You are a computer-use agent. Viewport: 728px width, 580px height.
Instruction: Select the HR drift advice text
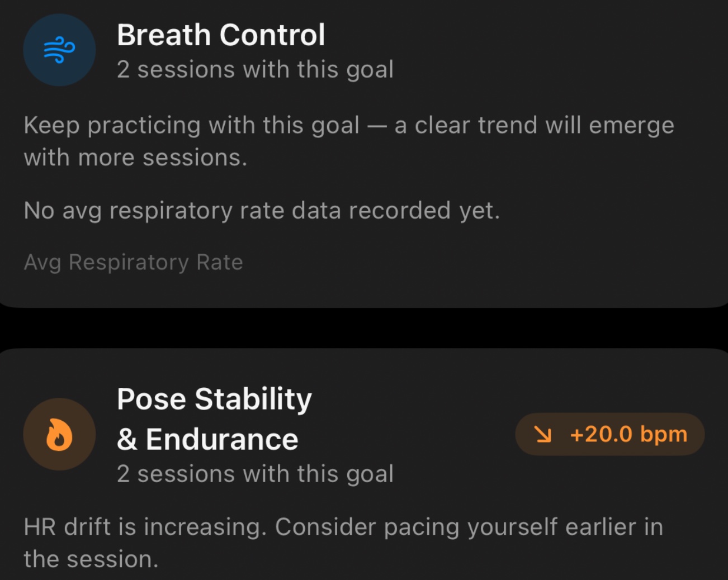(342, 542)
